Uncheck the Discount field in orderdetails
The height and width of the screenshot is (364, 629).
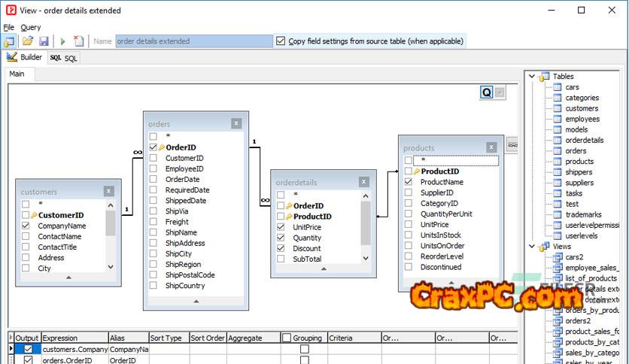pyautogui.click(x=281, y=248)
